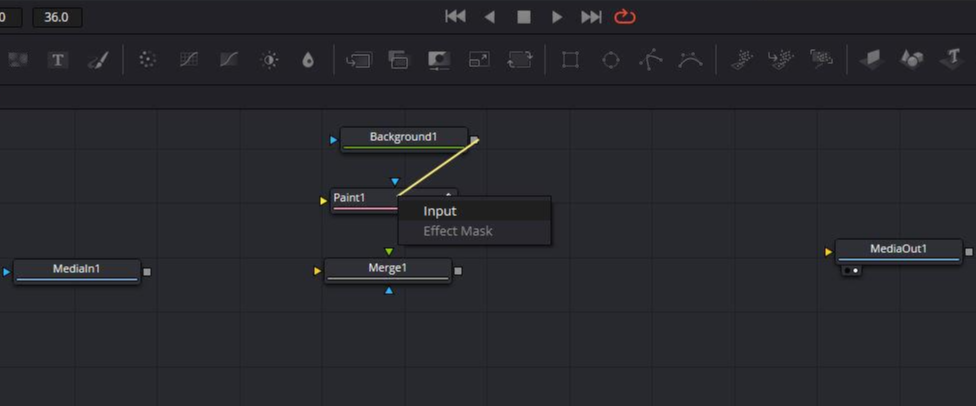Image resolution: width=976 pixels, height=406 pixels.
Task: Select the Background1 node
Action: point(403,139)
